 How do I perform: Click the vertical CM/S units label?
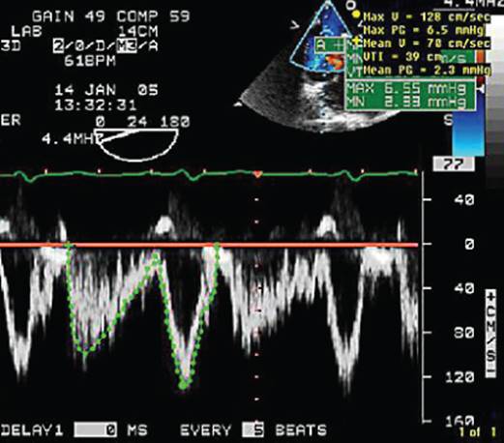[491, 334]
